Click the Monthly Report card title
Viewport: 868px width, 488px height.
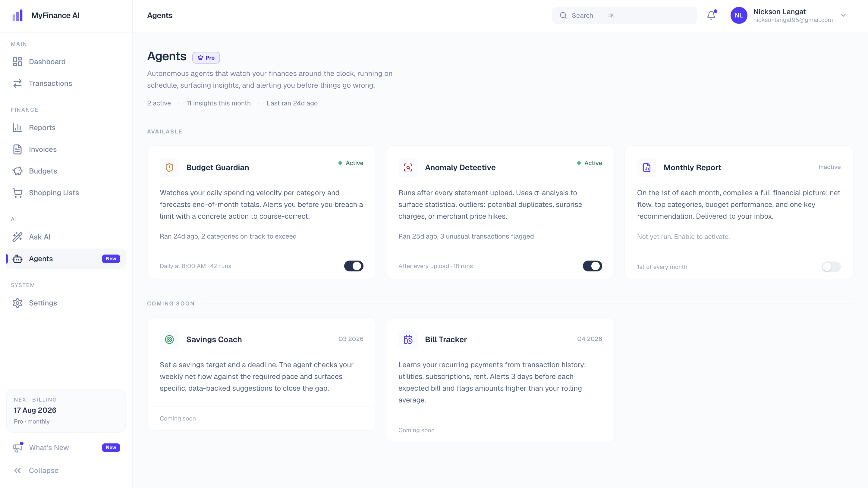(x=693, y=167)
